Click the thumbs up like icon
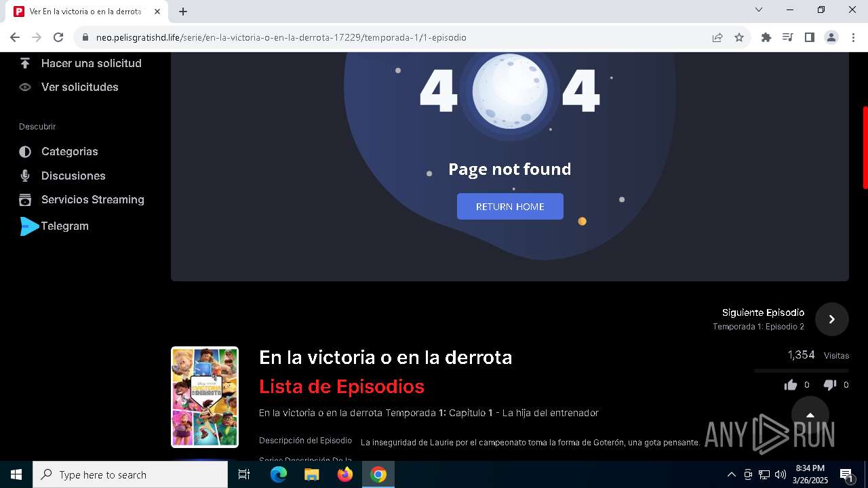 coord(791,385)
